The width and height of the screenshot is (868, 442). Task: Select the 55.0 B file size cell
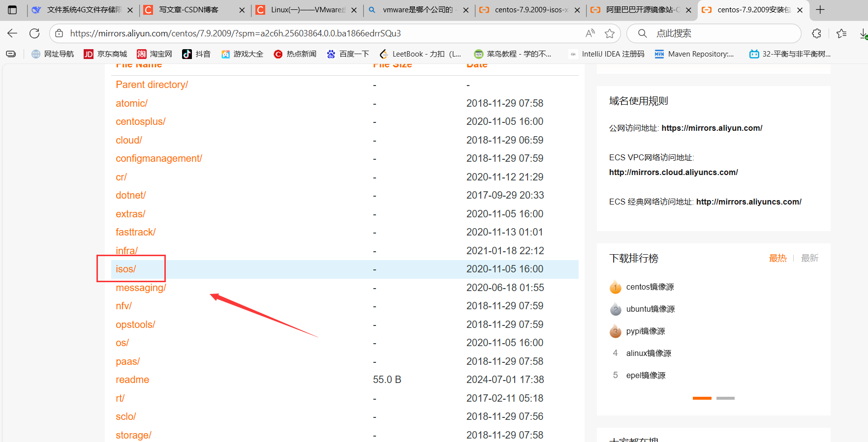coord(387,380)
